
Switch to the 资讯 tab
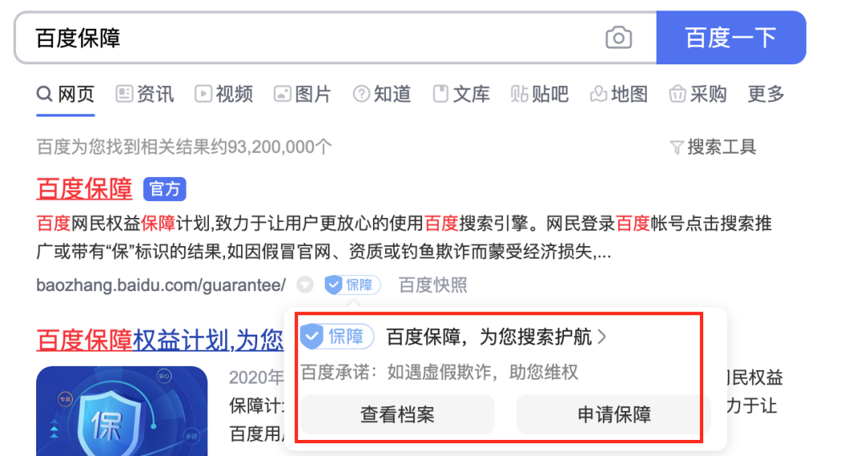(145, 94)
